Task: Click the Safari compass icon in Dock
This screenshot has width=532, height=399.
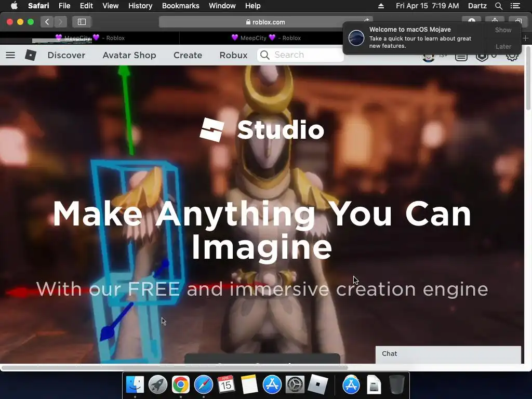Action: pyautogui.click(x=204, y=385)
